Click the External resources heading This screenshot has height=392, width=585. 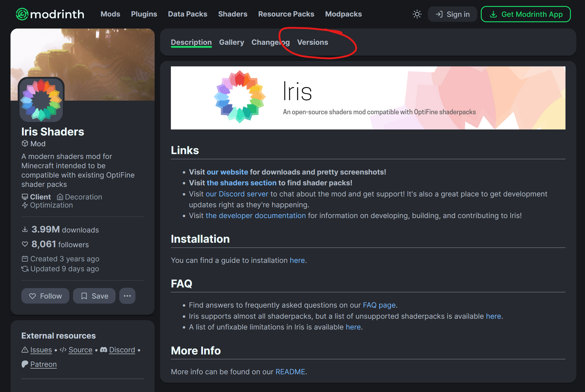tap(59, 336)
